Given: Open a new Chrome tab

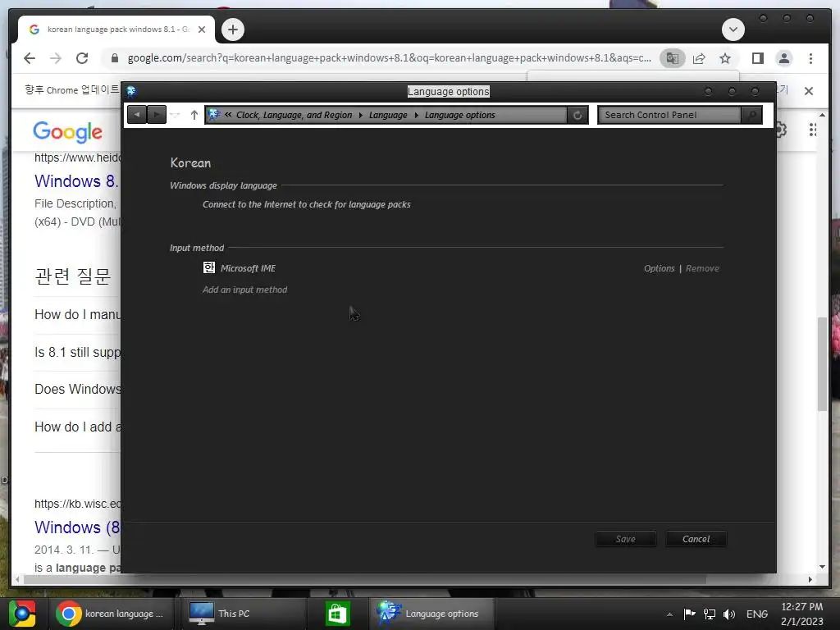Looking at the screenshot, I should point(232,30).
